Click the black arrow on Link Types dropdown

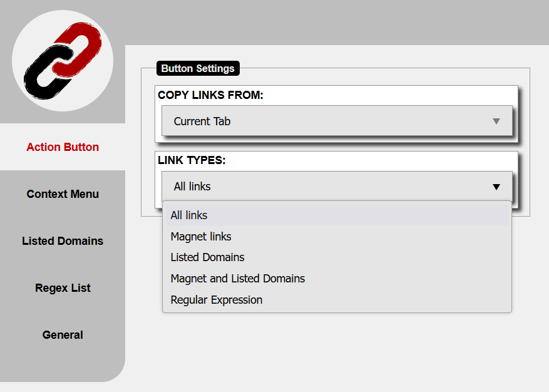click(496, 187)
